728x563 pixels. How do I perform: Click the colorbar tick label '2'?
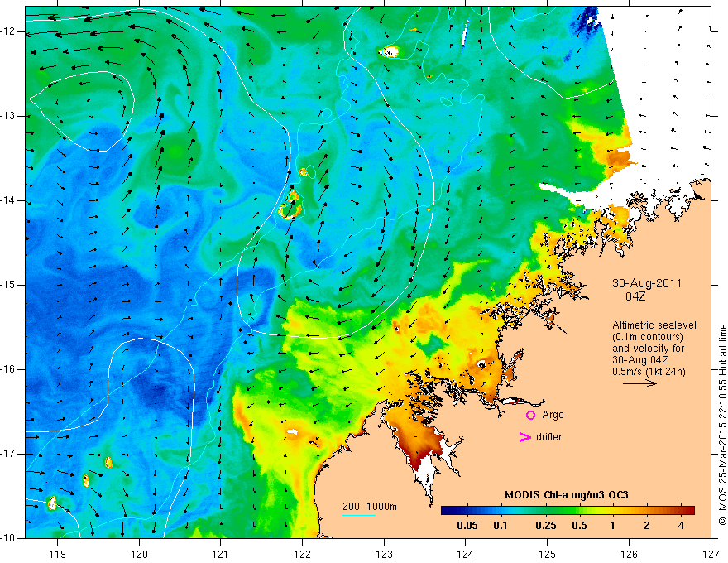tap(647, 526)
